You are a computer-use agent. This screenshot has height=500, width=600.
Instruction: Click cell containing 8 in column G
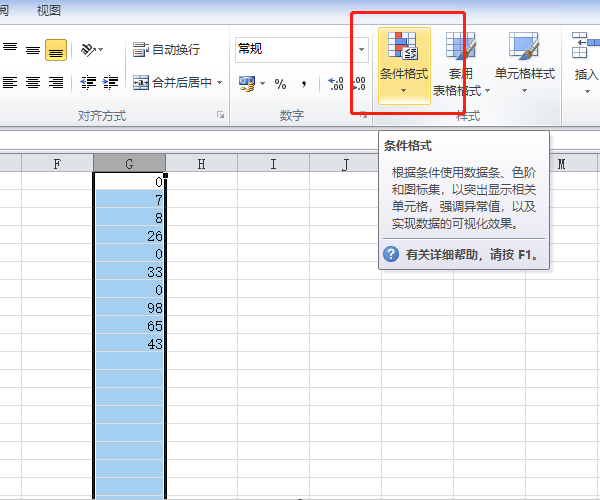[129, 217]
